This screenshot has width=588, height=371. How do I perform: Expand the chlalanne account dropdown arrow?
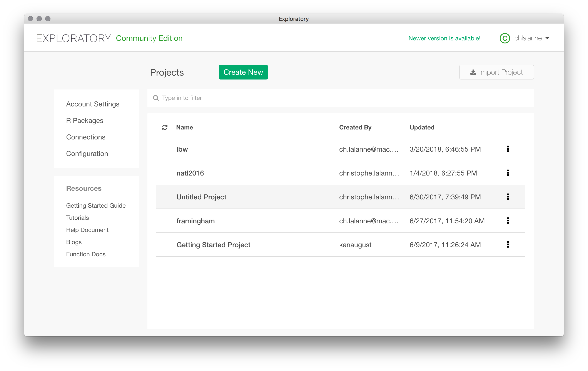tap(547, 38)
